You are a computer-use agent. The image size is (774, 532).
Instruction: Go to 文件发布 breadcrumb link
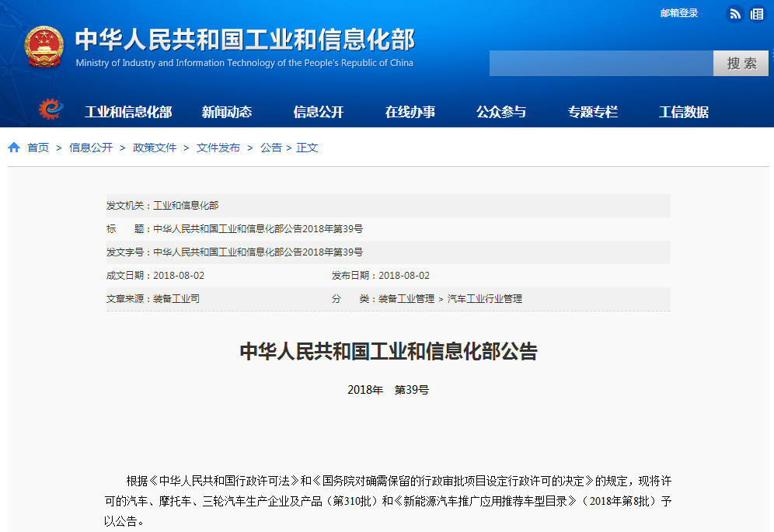click(x=218, y=148)
